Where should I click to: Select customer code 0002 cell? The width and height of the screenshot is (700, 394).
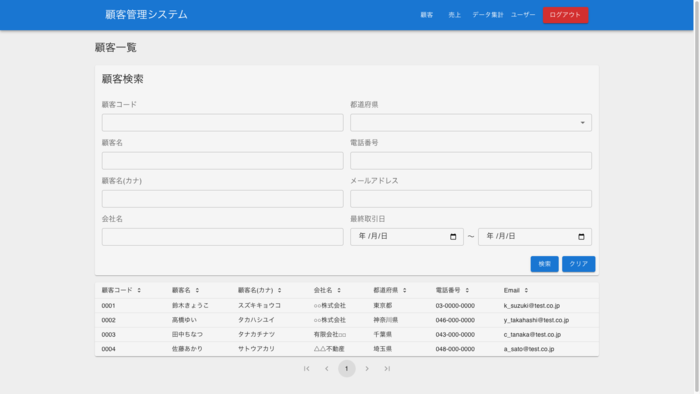[x=108, y=320]
